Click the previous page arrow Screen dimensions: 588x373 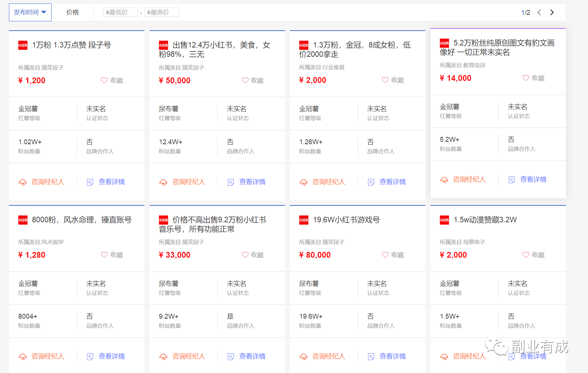[x=539, y=12]
